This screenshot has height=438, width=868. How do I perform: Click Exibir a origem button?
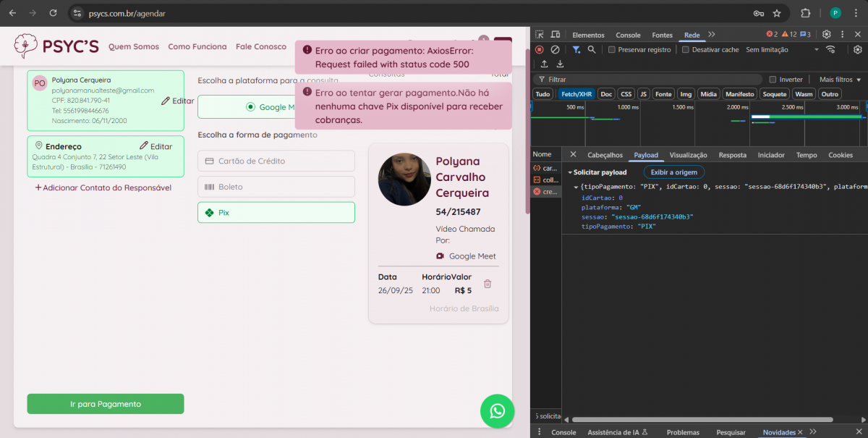673,172
